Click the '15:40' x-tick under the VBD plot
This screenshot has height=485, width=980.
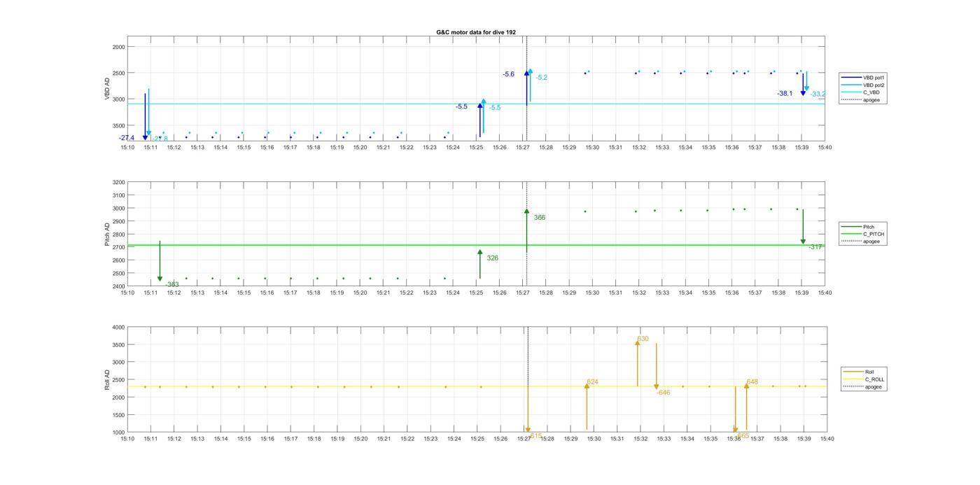coord(825,148)
